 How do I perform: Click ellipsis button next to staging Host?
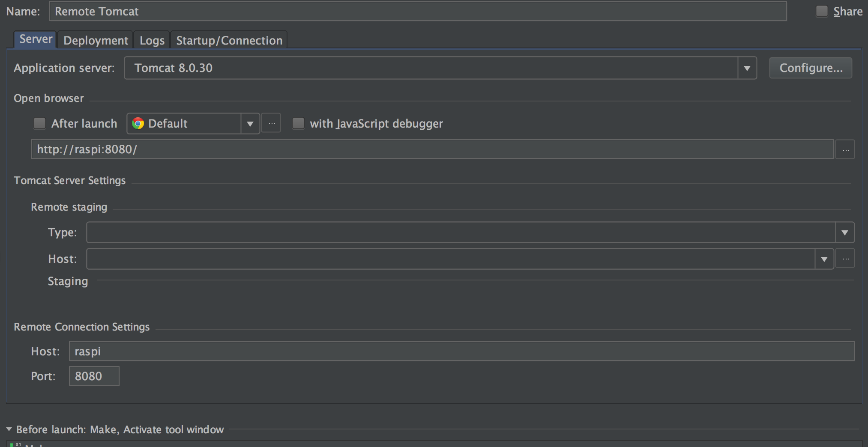tap(845, 259)
